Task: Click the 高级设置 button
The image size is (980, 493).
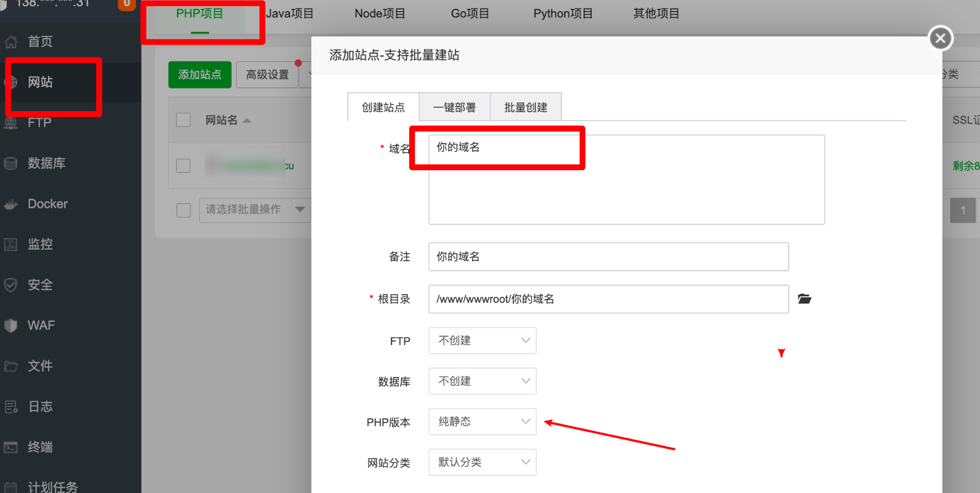Action: (267, 75)
